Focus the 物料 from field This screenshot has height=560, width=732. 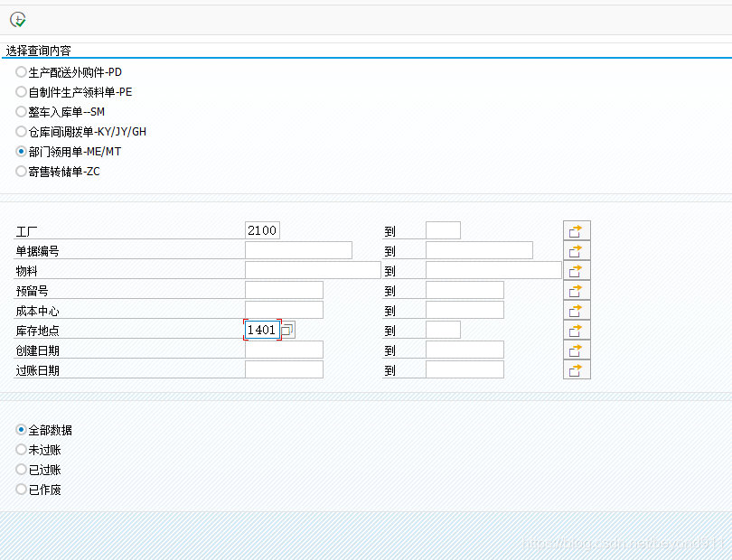click(x=313, y=271)
